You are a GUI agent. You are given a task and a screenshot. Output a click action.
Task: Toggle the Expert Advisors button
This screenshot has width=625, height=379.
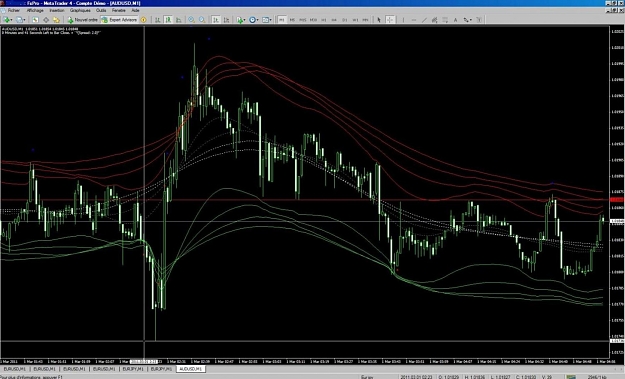(x=119, y=20)
